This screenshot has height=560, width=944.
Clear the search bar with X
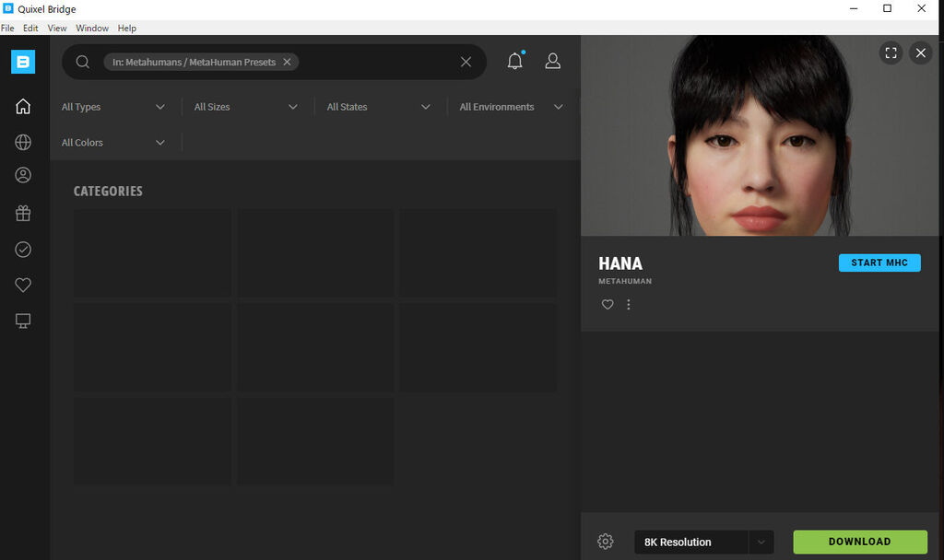(466, 62)
